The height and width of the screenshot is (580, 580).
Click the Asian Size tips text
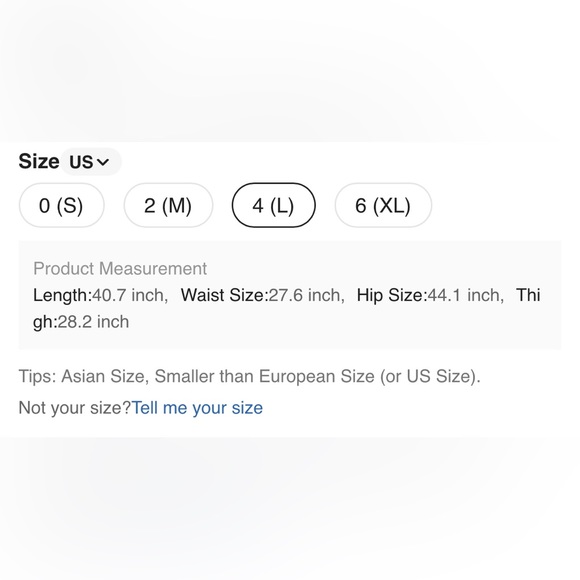103,376
